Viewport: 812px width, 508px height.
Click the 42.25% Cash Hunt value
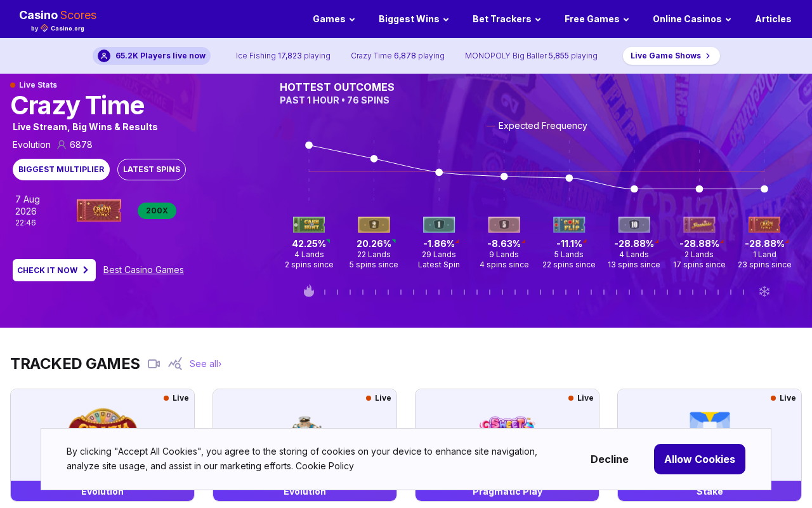[x=309, y=244]
